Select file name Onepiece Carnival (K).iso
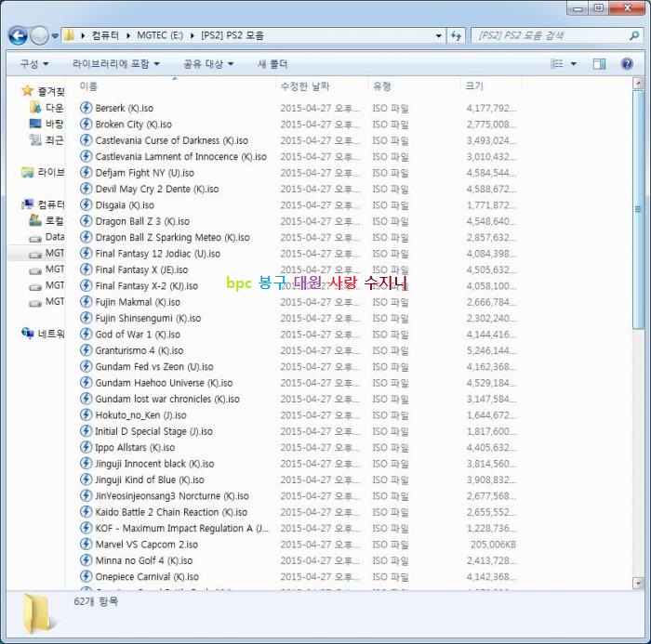The image size is (651, 644). (x=147, y=577)
